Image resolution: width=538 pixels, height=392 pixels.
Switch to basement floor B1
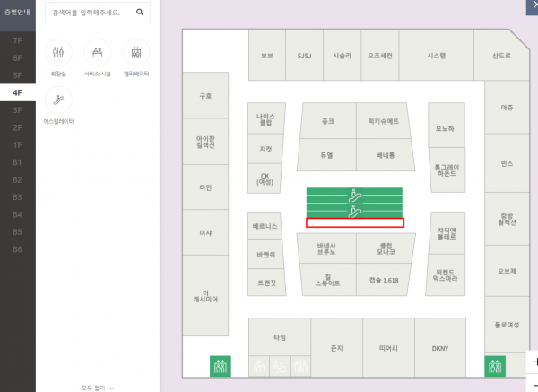(18, 162)
